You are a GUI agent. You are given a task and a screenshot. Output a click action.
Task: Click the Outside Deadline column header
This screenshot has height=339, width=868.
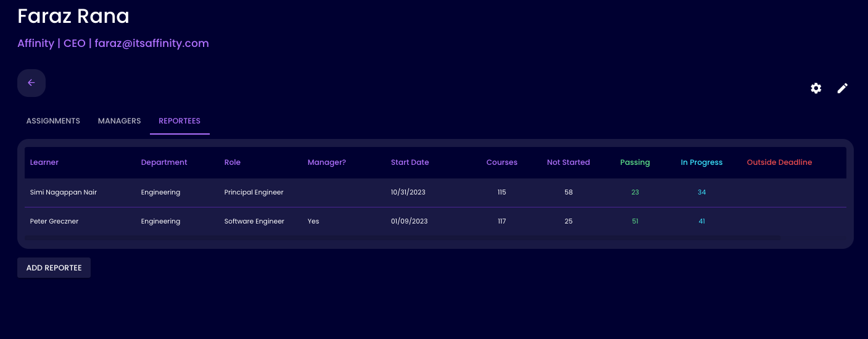click(779, 162)
